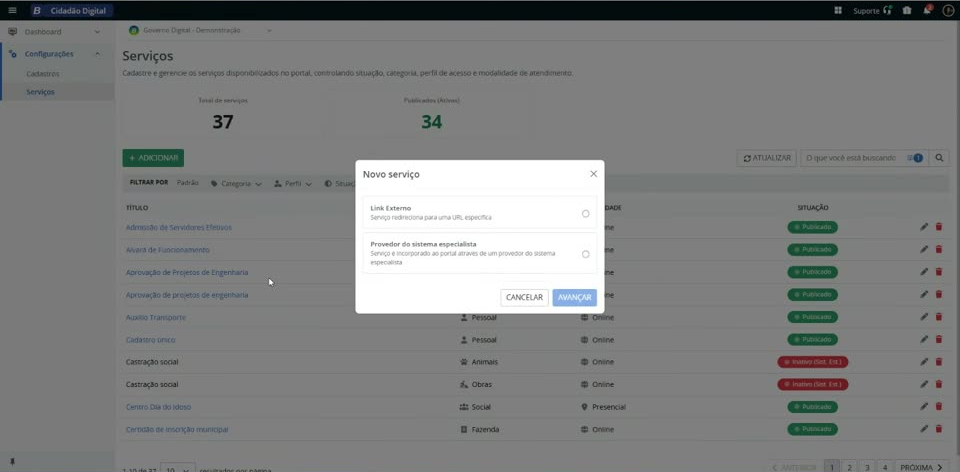Collapse the Configurações sidebar section

pos(57,54)
